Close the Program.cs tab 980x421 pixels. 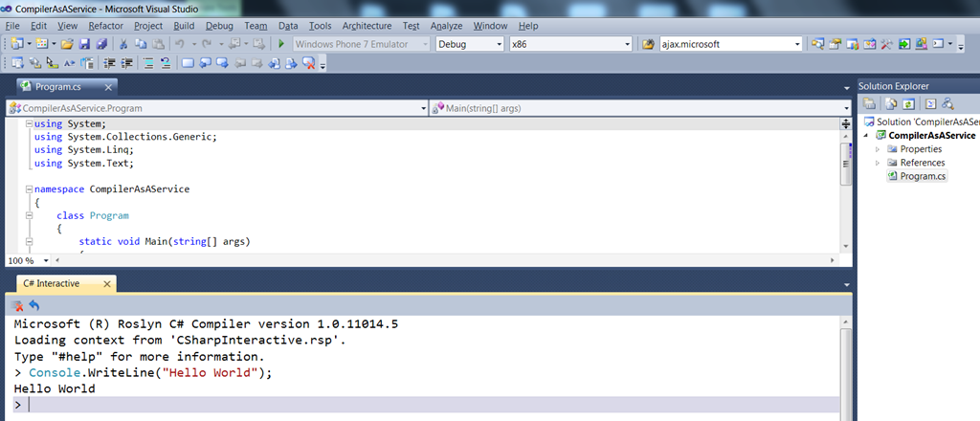[x=108, y=87]
